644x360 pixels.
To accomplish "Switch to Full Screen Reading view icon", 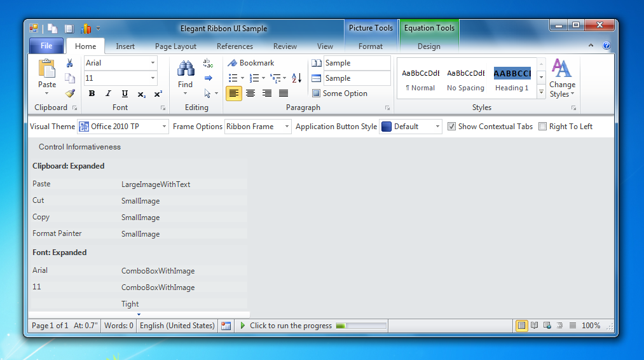I will tap(535, 326).
